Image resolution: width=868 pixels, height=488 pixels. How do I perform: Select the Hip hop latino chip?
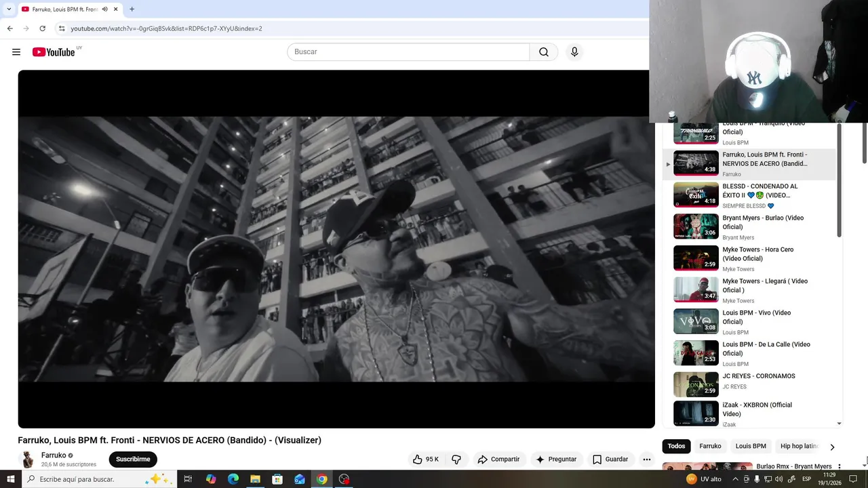tap(799, 446)
